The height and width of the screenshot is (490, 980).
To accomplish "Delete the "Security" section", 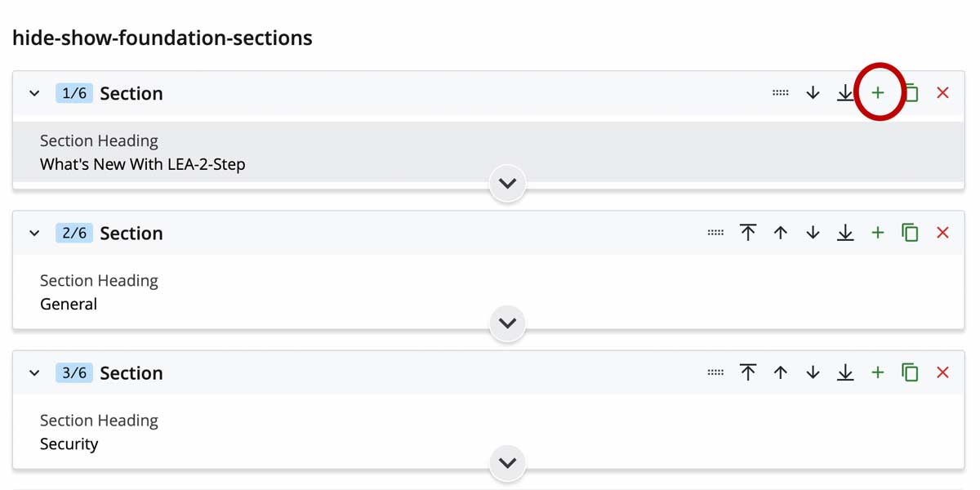I will click(x=942, y=372).
